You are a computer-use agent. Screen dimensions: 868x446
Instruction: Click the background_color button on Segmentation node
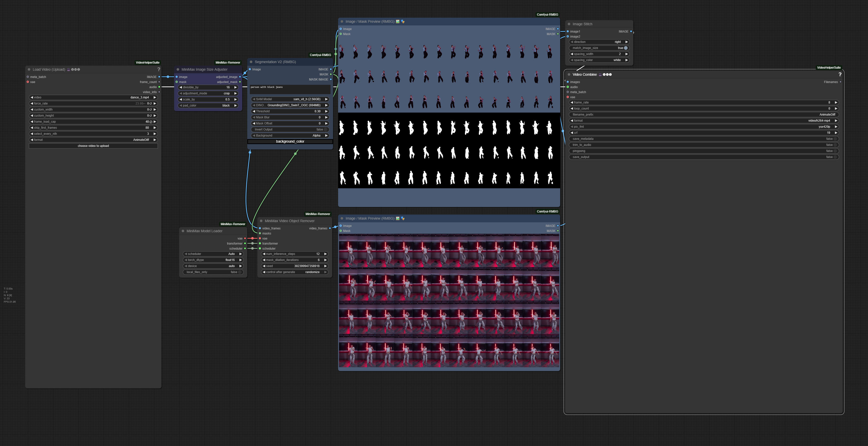[290, 141]
